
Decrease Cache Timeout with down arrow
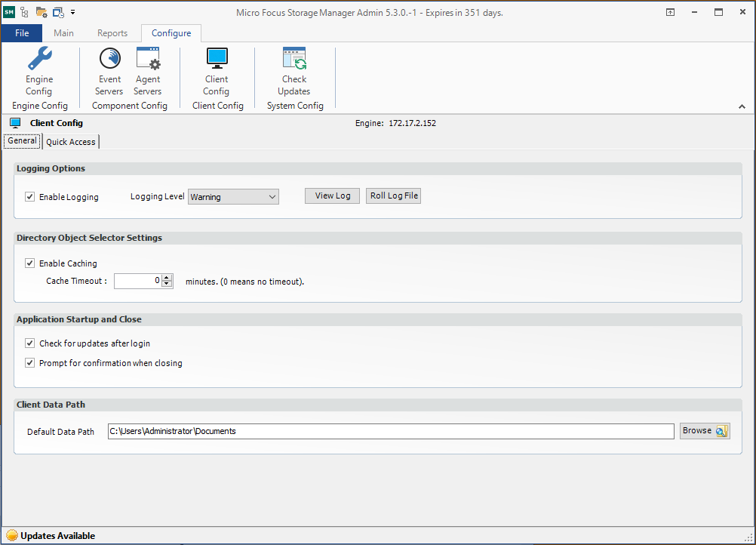click(x=167, y=284)
